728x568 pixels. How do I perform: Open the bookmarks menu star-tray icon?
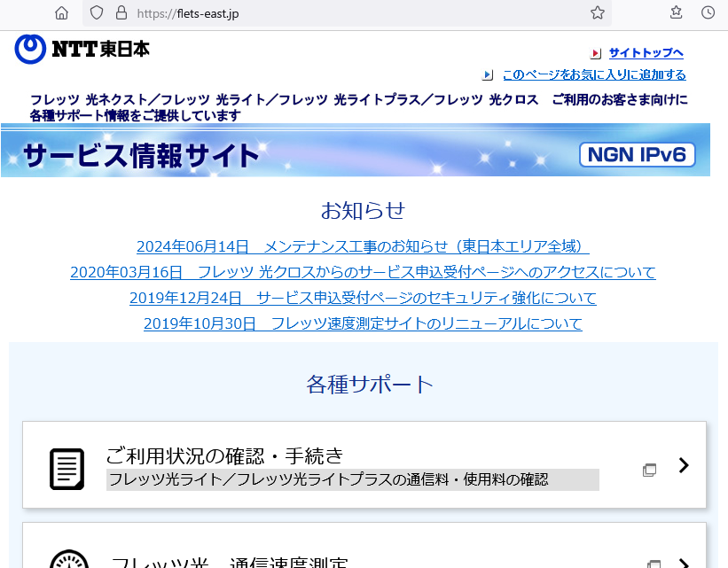(x=676, y=12)
